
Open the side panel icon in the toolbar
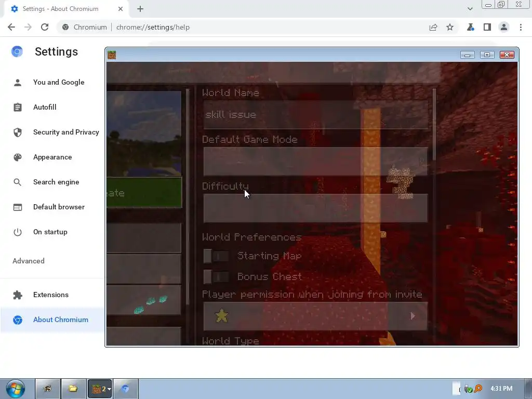click(487, 27)
